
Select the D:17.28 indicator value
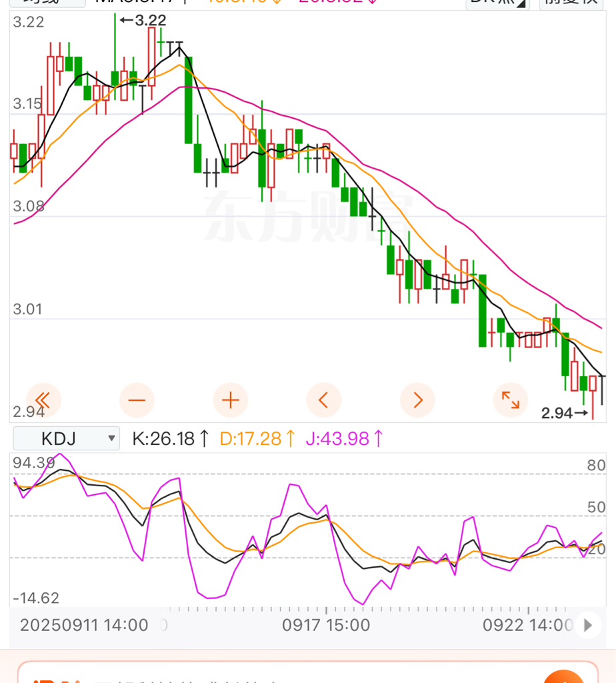[257, 439]
